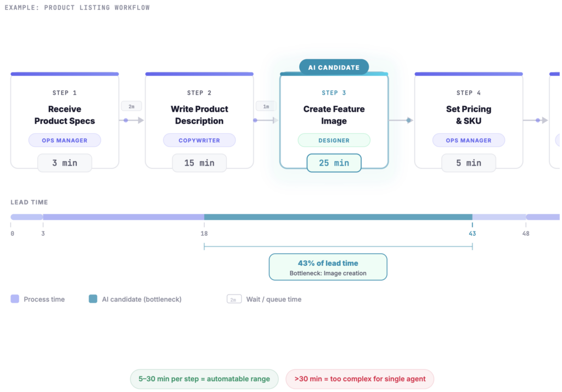The image size is (562, 392).
Task: Click the 25 min duration chip
Action: 334,163
